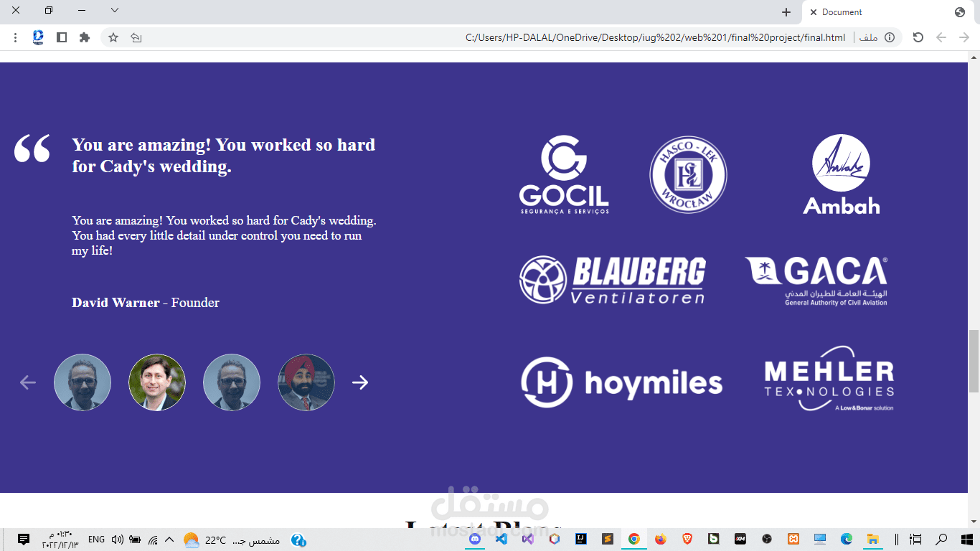
Task: Open Windows taskbar search
Action: 942,539
